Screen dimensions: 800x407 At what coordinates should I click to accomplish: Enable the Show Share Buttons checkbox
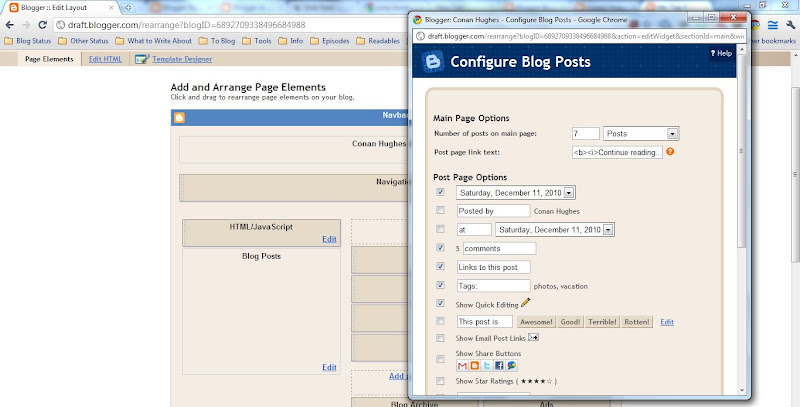(440, 360)
